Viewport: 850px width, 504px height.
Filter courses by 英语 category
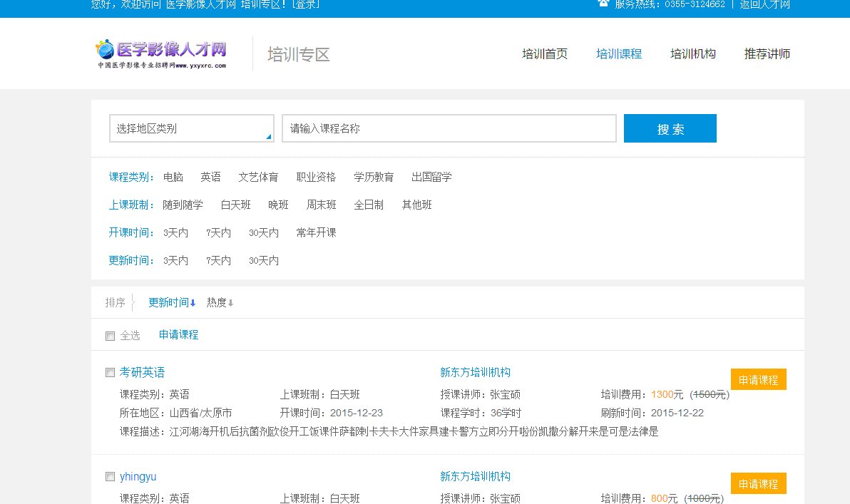pyautogui.click(x=211, y=177)
